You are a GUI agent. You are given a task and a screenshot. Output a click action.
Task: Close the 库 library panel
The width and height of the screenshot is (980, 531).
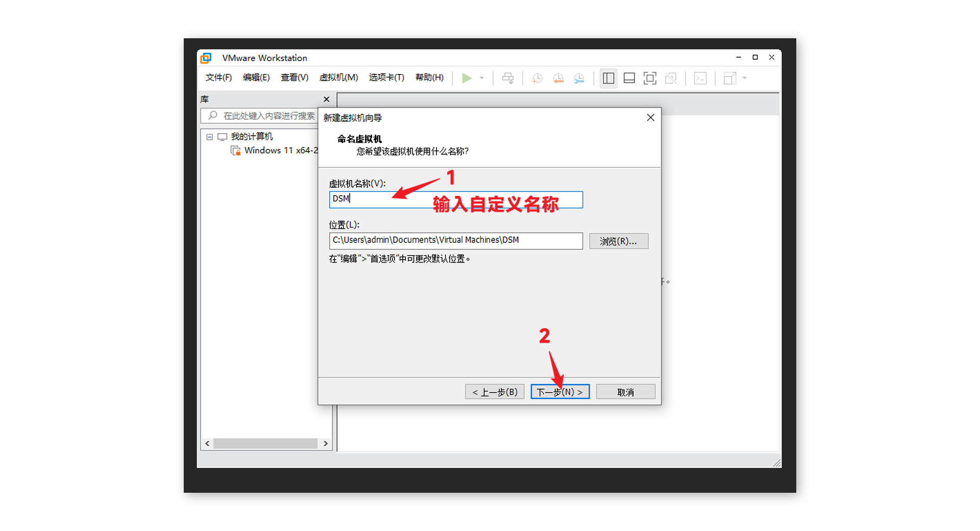[x=327, y=99]
